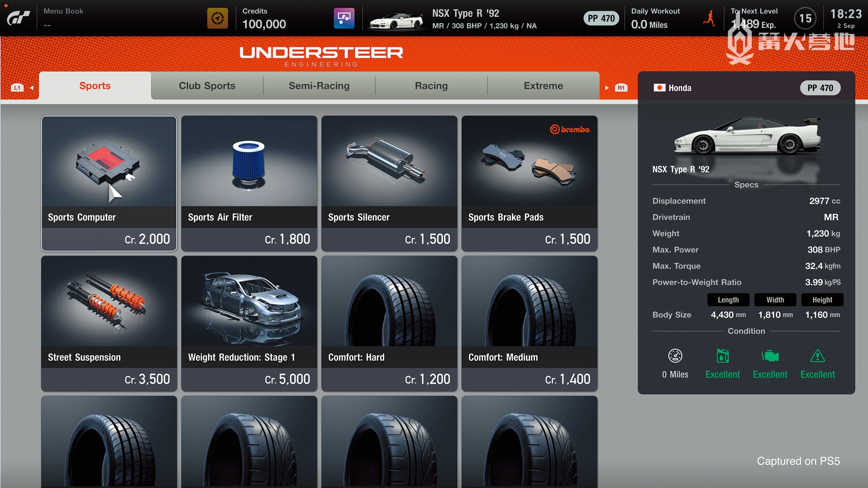
Task: Click the Daily Workout runner icon
Action: (x=710, y=19)
